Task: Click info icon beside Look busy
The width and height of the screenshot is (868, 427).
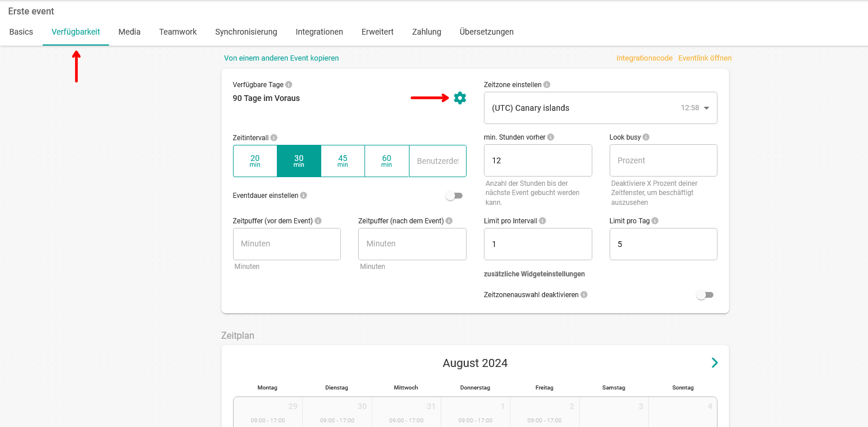Action: coord(646,137)
